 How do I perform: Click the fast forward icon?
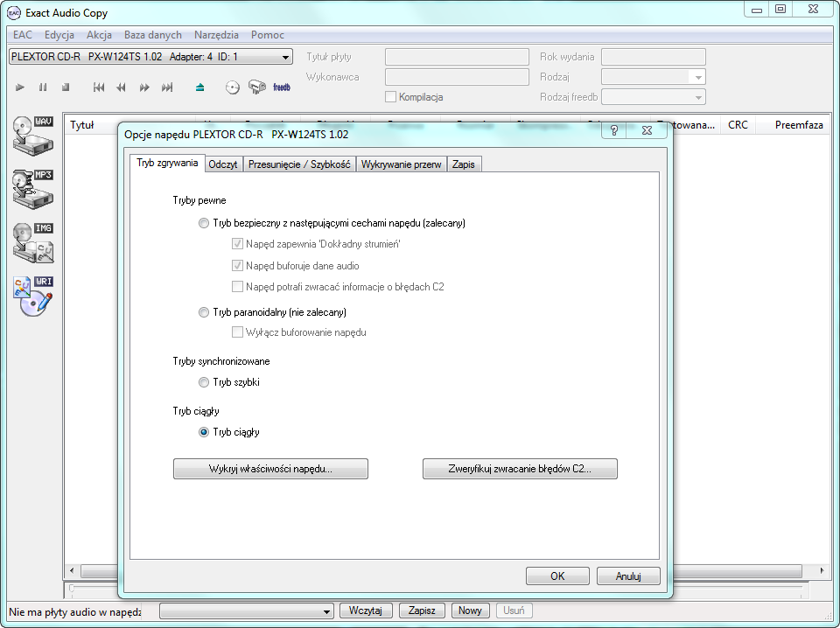(x=144, y=87)
